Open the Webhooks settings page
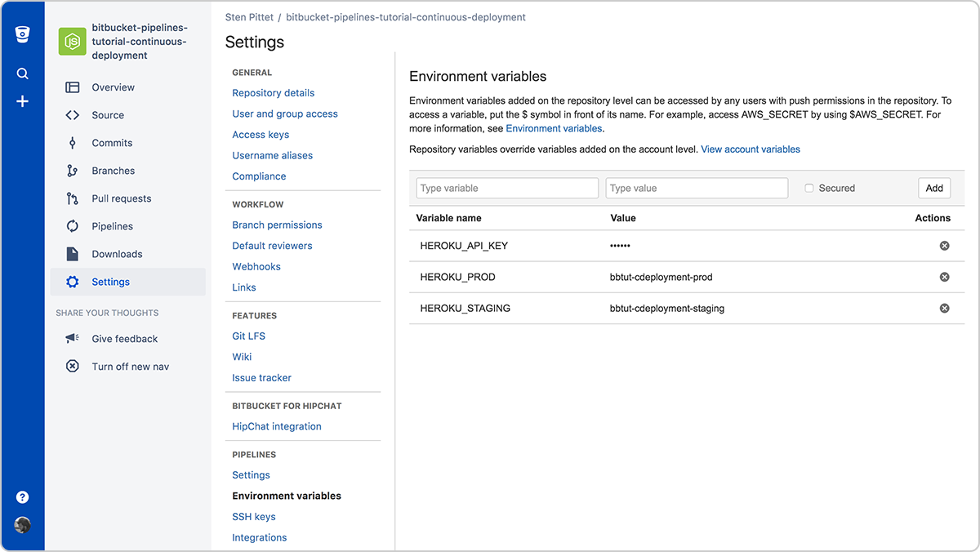980x552 pixels. tap(256, 266)
